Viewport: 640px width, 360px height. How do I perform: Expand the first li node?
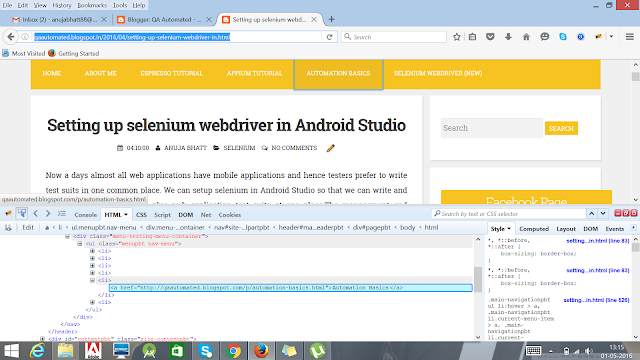[92, 251]
